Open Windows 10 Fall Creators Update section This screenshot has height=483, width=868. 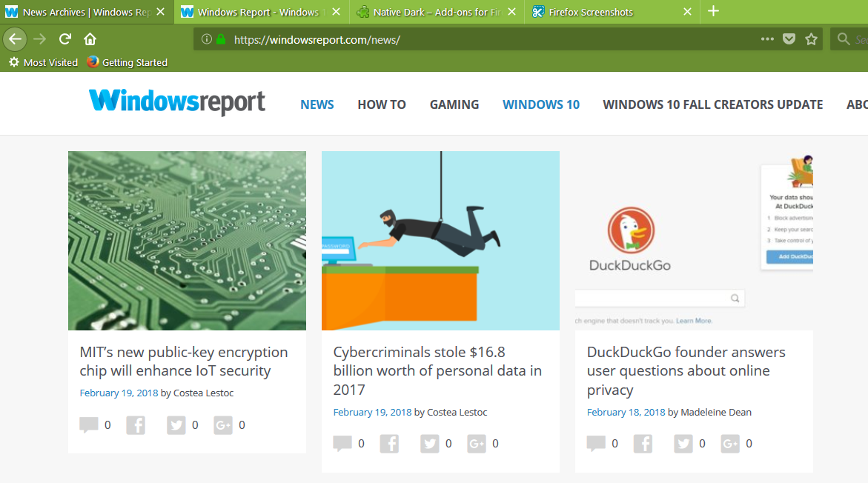coord(713,104)
